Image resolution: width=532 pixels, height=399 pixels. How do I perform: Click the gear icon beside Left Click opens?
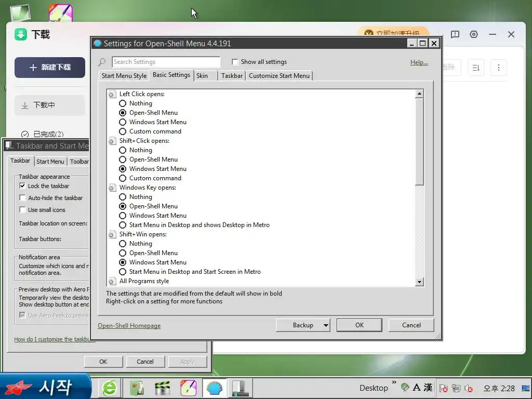coord(112,94)
